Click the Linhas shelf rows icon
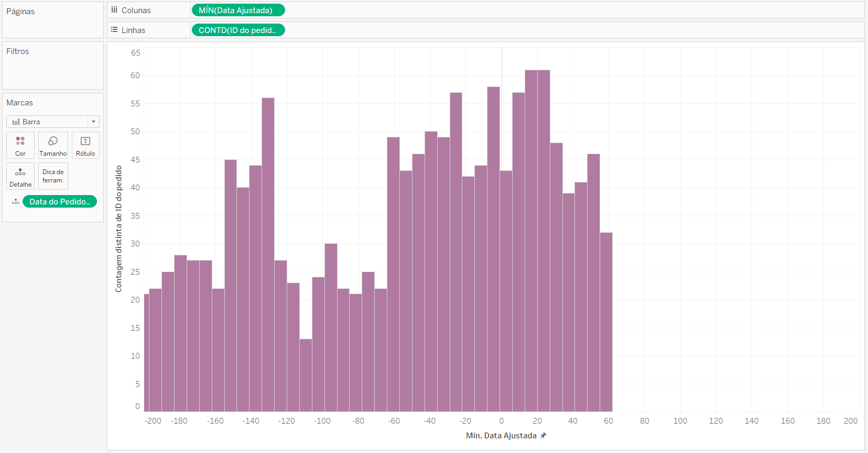This screenshot has height=453, width=868. (x=114, y=30)
